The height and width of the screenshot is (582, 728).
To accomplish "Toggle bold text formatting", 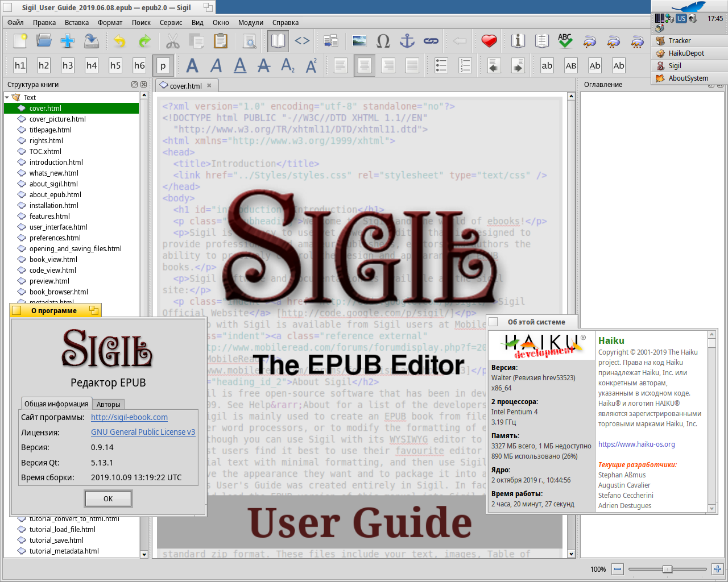I will [192, 65].
